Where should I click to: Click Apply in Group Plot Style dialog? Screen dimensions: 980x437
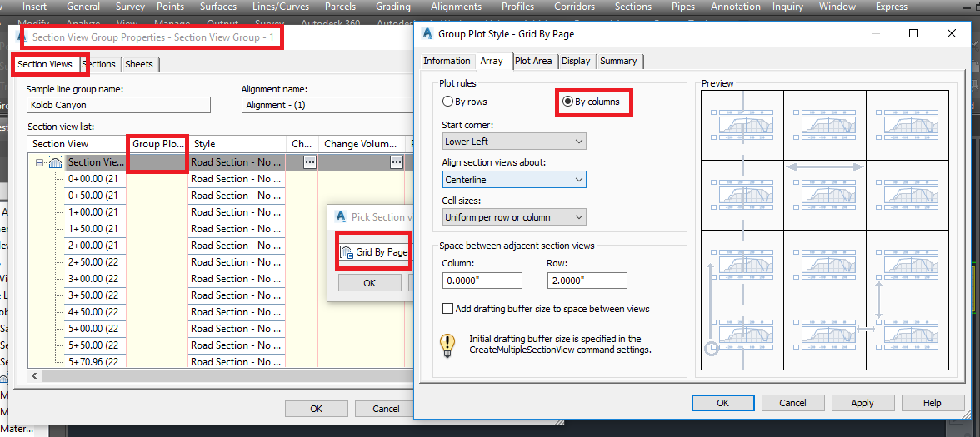862,403
